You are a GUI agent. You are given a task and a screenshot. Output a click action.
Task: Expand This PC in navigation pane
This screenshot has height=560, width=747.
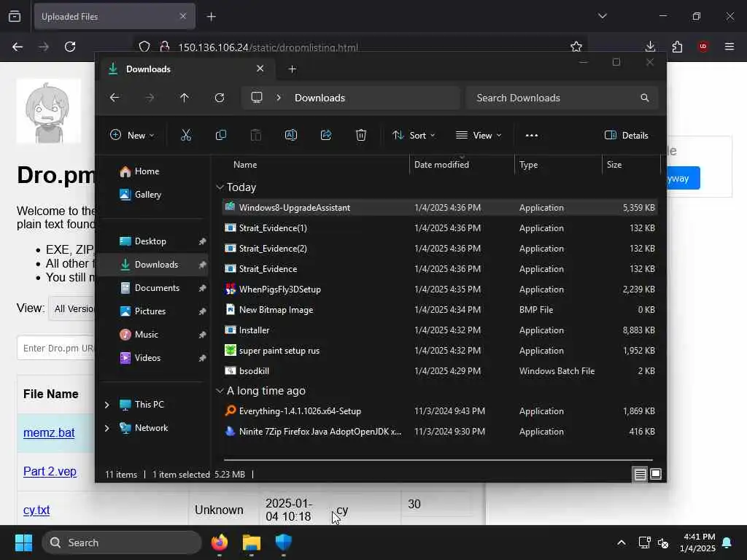click(107, 404)
